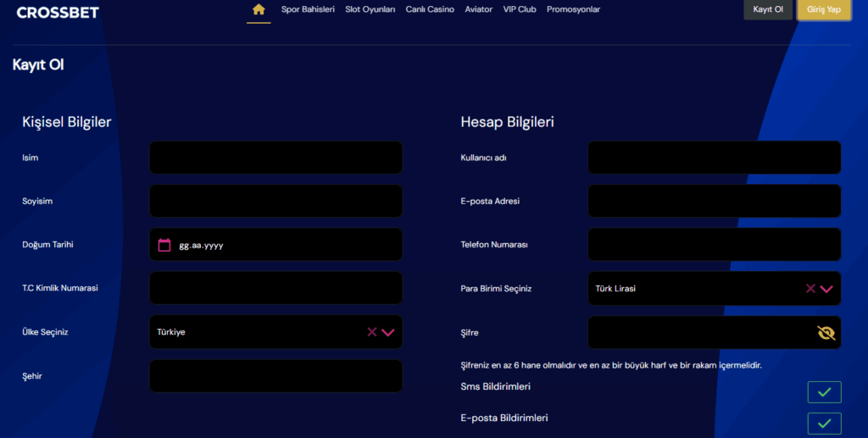The image size is (868, 438).
Task: Focus the Şehir input field
Action: (275, 376)
